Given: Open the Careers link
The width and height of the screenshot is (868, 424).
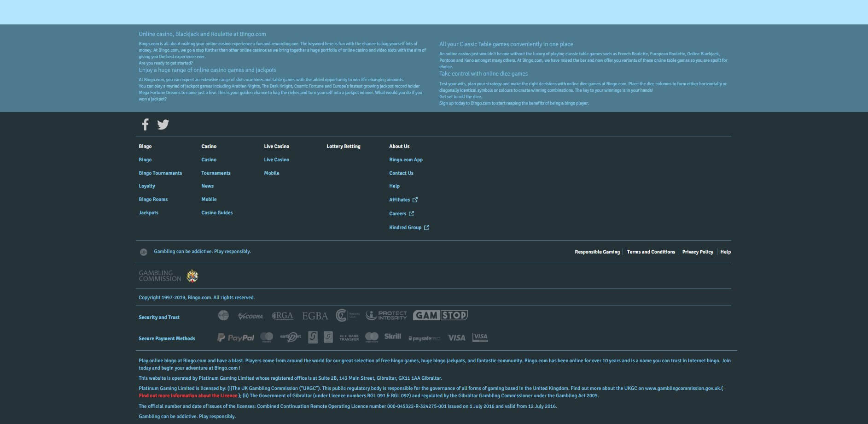Looking at the screenshot, I should 397,213.
